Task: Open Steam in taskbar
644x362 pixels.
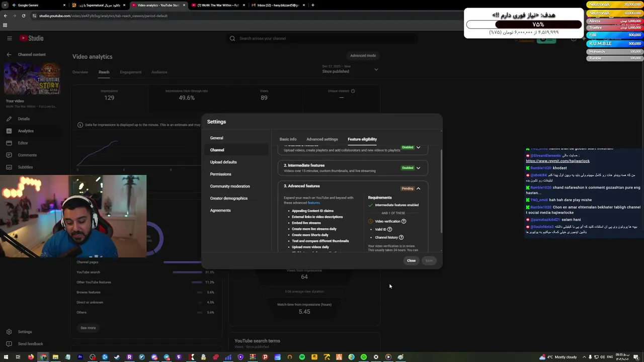Action: 117,357
